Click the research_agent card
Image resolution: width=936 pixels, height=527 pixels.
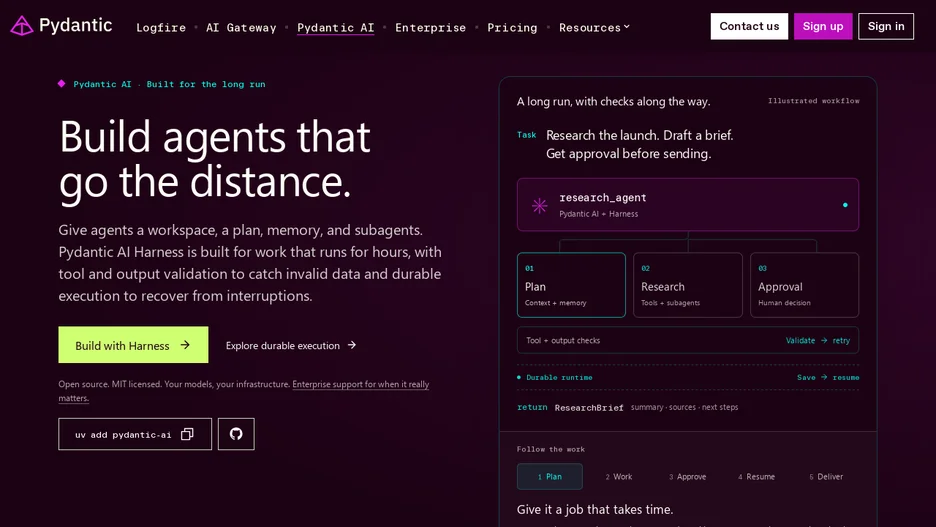click(x=688, y=204)
